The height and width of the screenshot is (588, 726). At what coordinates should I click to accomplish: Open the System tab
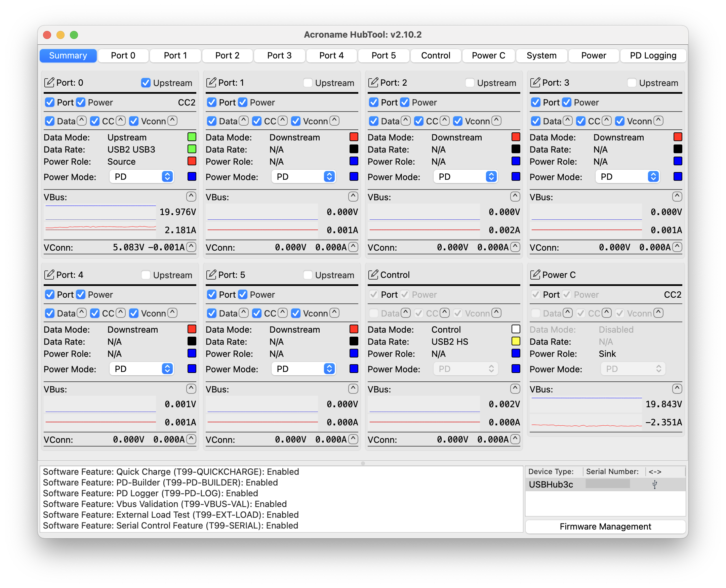pyautogui.click(x=541, y=55)
